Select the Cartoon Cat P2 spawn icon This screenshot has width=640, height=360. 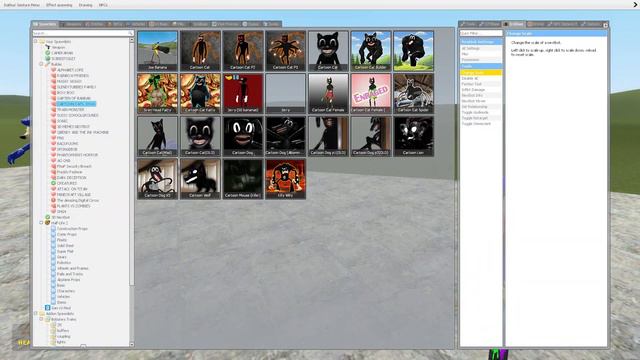(x=243, y=51)
